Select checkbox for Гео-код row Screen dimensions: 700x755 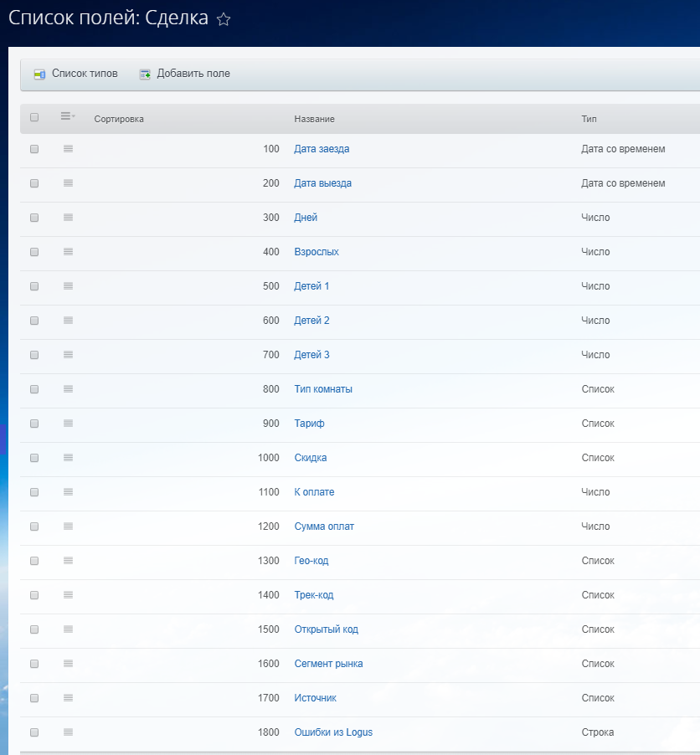(x=34, y=561)
